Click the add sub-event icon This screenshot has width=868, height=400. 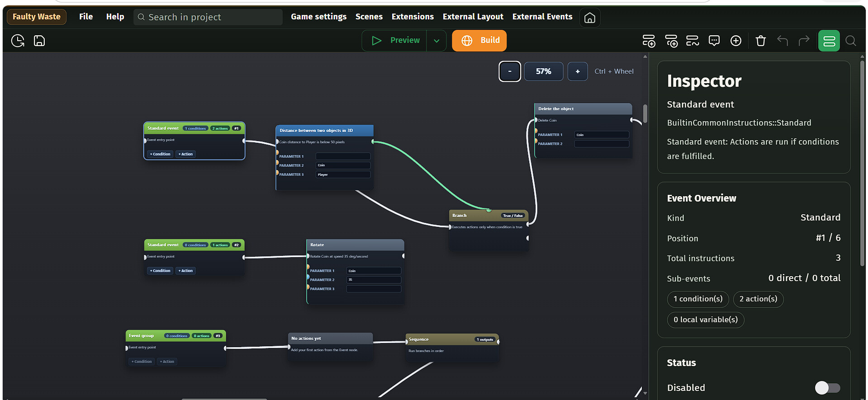[671, 41]
